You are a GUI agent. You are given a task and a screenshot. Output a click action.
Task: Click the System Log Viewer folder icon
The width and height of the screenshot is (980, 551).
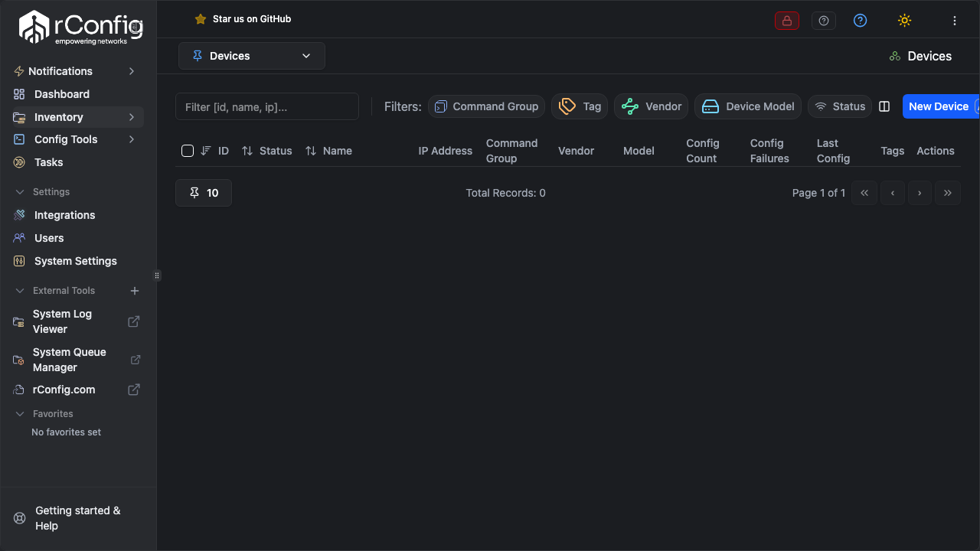[18, 321]
